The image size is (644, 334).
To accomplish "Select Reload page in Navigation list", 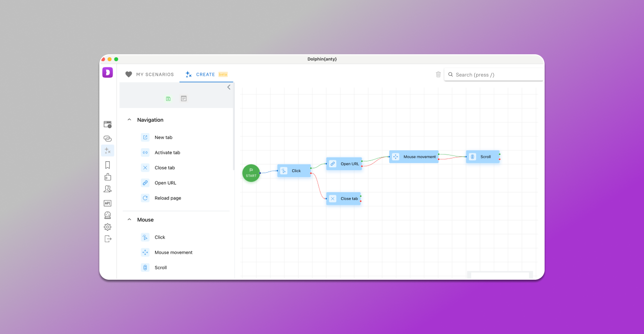I will (x=168, y=198).
